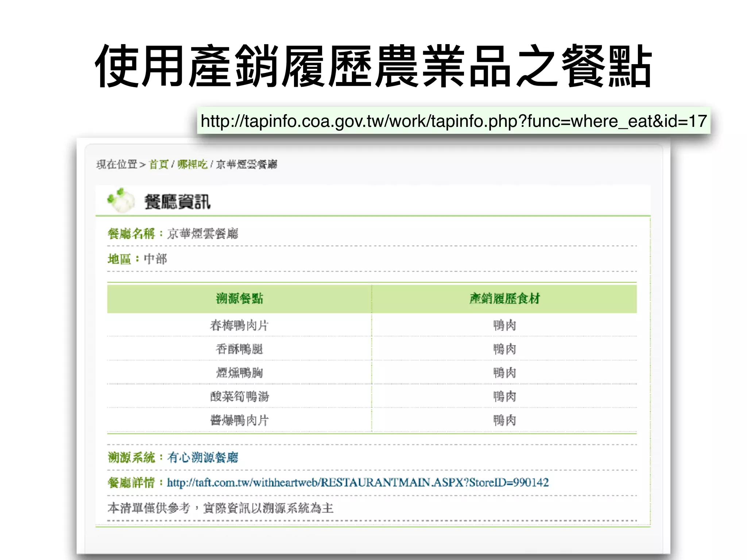This screenshot has height=560, width=747.
Task: Click the 有心溯源餐廳 link
Action: tap(202, 457)
